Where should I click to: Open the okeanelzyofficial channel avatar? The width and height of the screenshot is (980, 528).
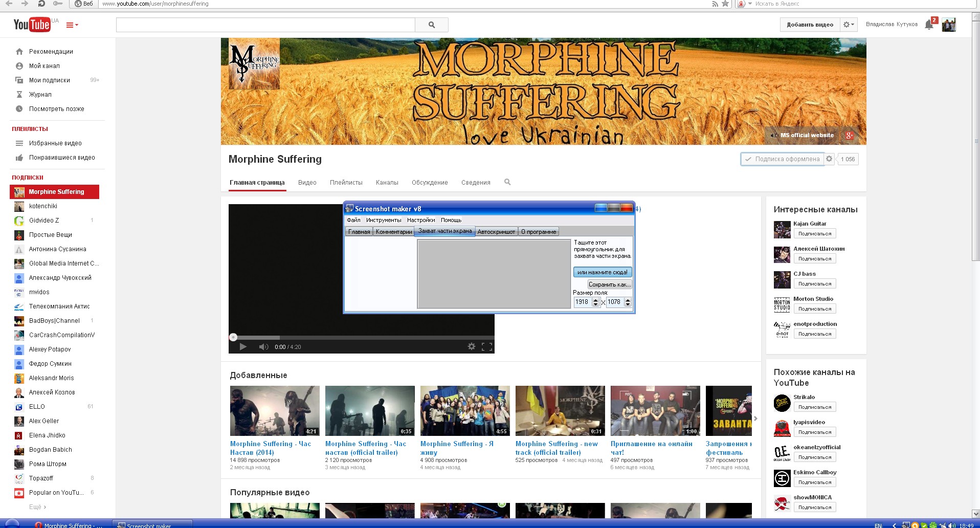pyautogui.click(x=782, y=453)
